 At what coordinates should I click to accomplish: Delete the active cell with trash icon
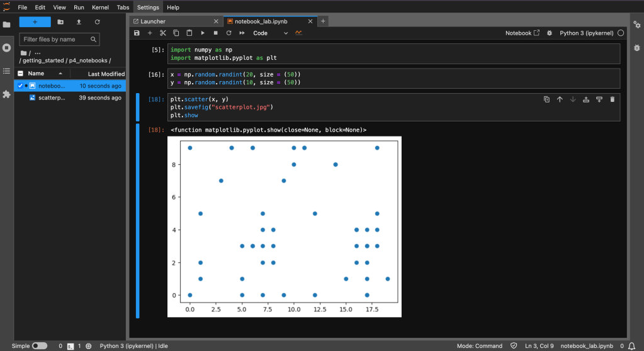(x=612, y=99)
